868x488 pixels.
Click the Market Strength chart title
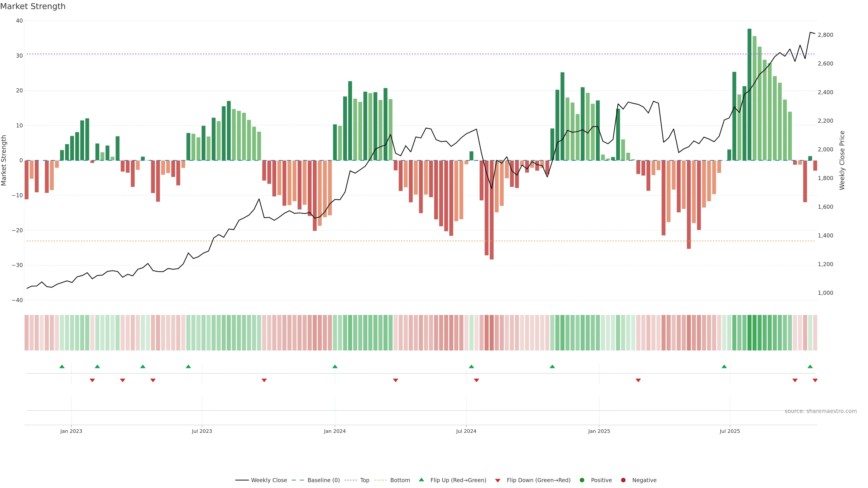tap(33, 6)
